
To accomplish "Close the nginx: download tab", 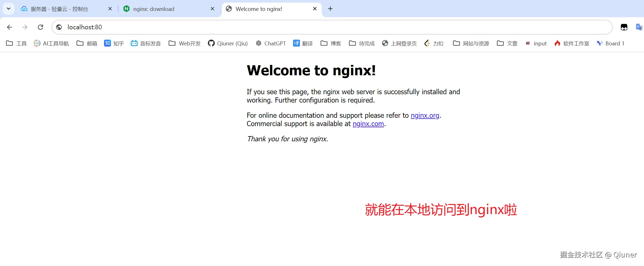I will click(x=212, y=9).
